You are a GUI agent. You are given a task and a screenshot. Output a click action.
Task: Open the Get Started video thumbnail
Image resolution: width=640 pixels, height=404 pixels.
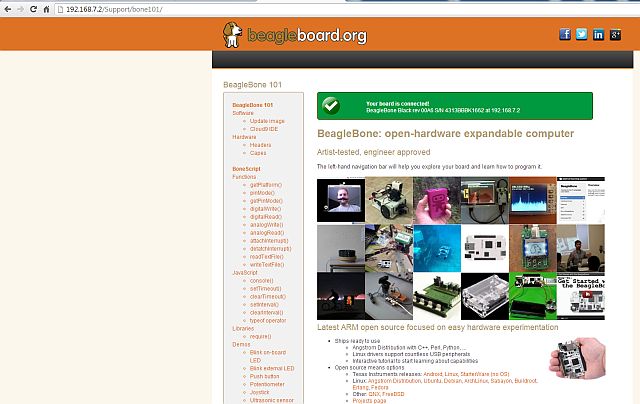click(x=581, y=296)
